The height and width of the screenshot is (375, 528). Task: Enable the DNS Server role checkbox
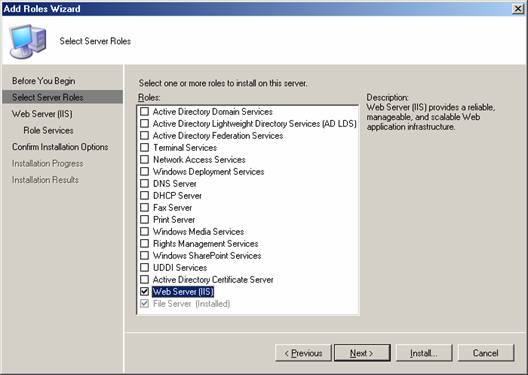click(144, 183)
